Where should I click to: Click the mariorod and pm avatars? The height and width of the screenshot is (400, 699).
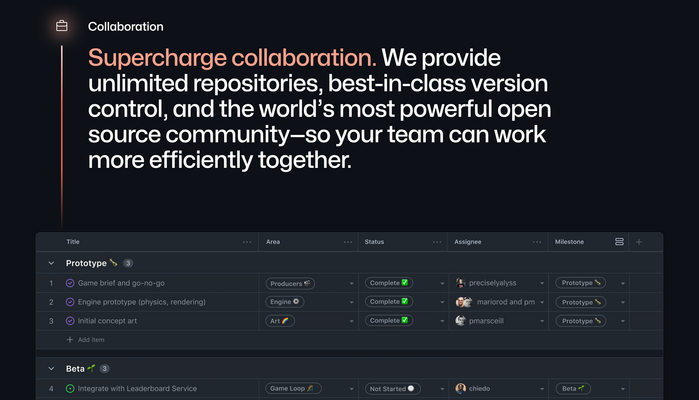click(x=464, y=302)
